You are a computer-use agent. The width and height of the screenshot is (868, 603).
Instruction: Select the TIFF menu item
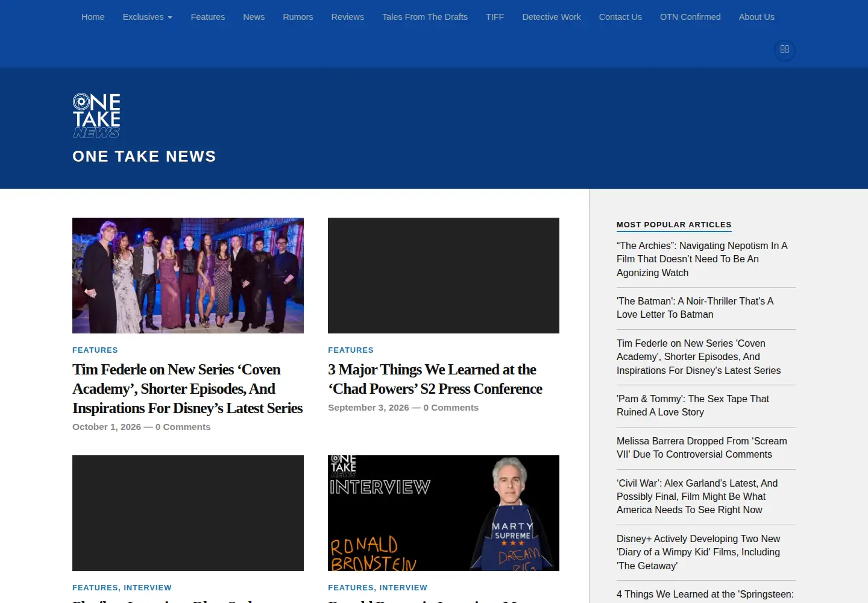495,17
